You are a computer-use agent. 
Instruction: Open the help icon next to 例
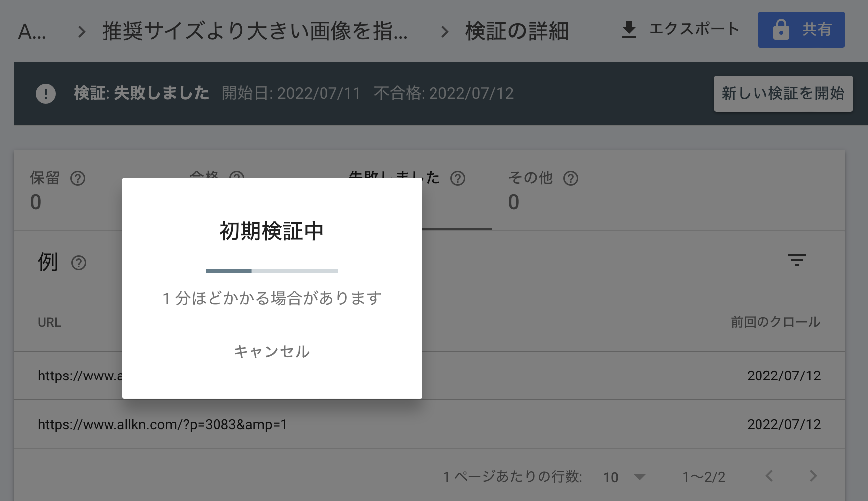click(x=79, y=263)
